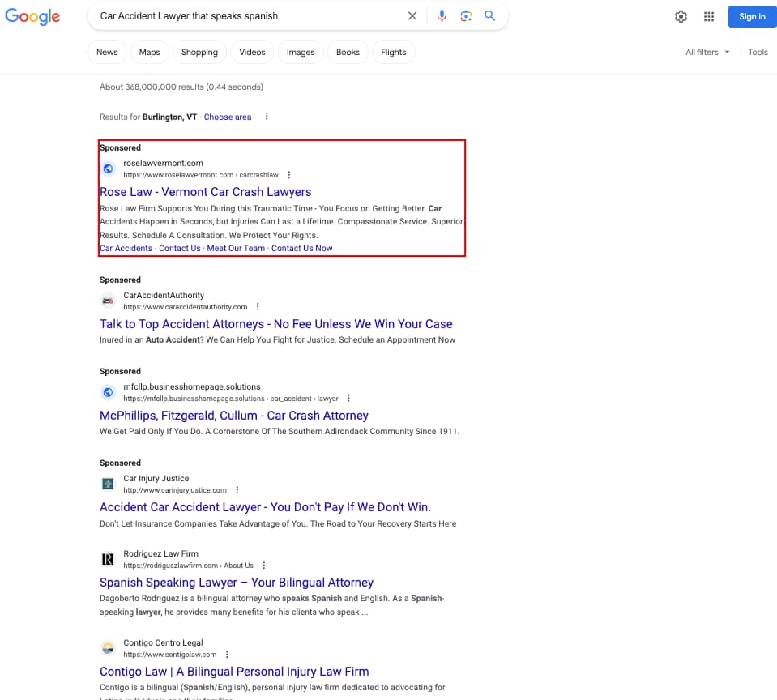
Task: Click mfcllp globe favicon
Action: click(108, 392)
